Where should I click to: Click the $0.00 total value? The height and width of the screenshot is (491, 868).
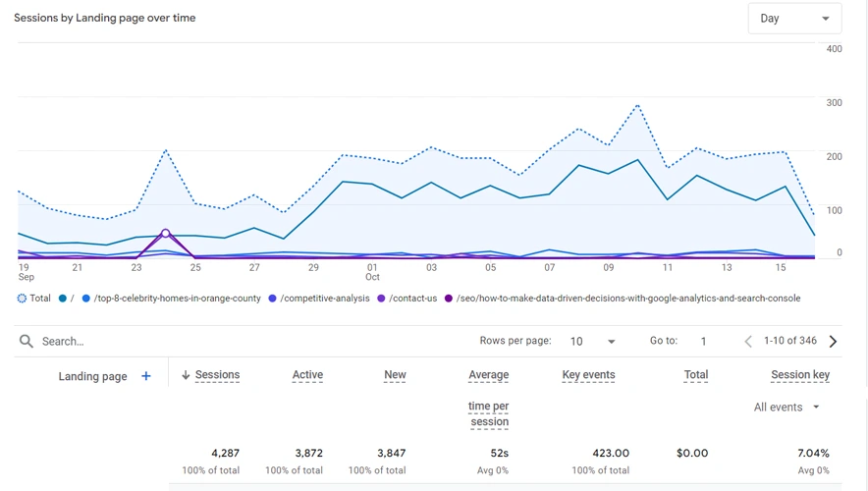tap(692, 453)
